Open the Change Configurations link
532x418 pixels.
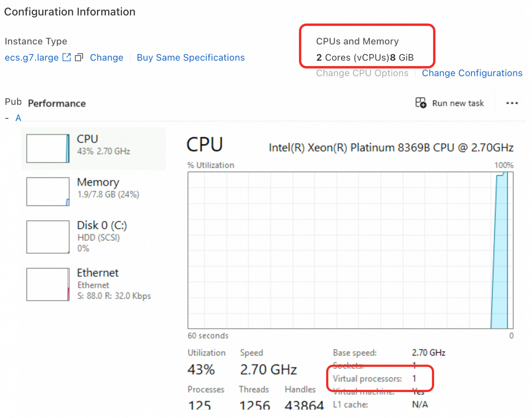click(x=472, y=73)
